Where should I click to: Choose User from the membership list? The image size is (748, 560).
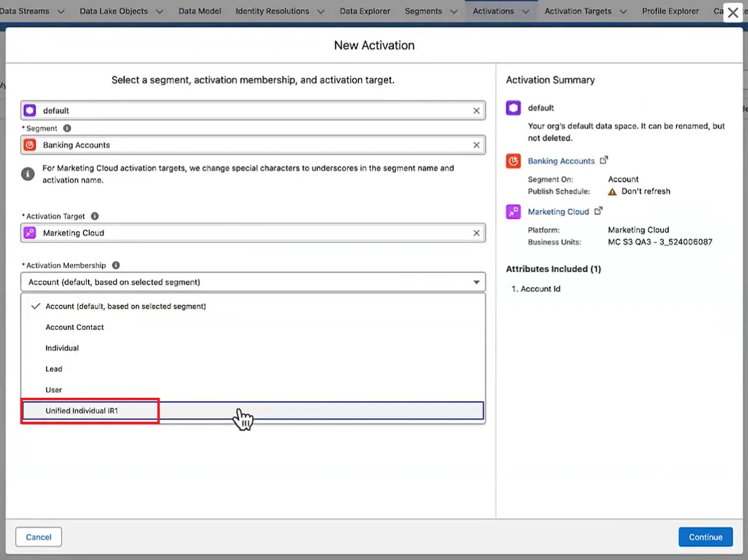253,390
